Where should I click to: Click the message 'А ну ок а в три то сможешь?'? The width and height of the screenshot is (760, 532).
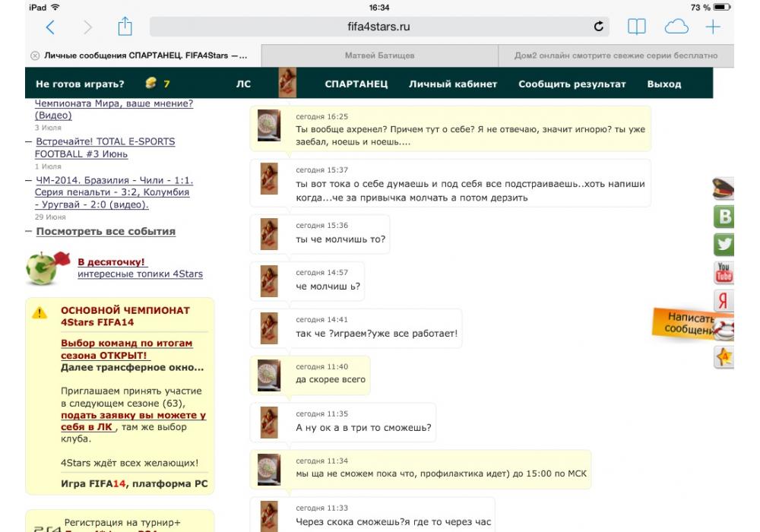pos(363,428)
